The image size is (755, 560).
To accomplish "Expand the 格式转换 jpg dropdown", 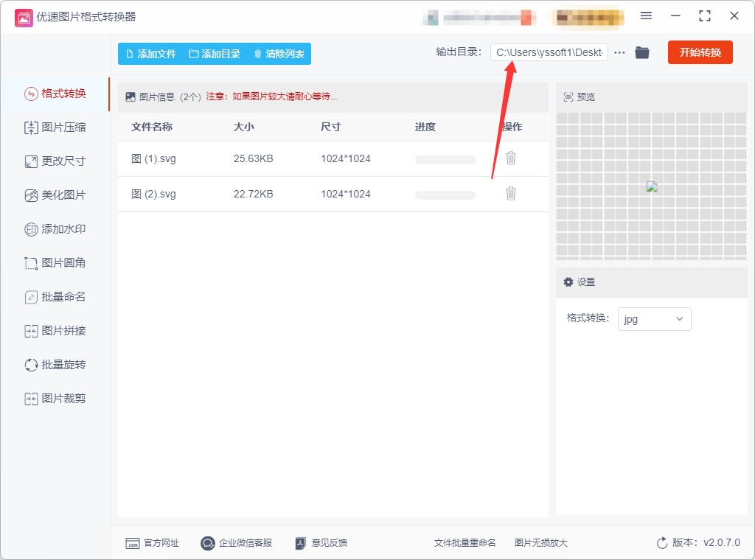I will point(655,319).
